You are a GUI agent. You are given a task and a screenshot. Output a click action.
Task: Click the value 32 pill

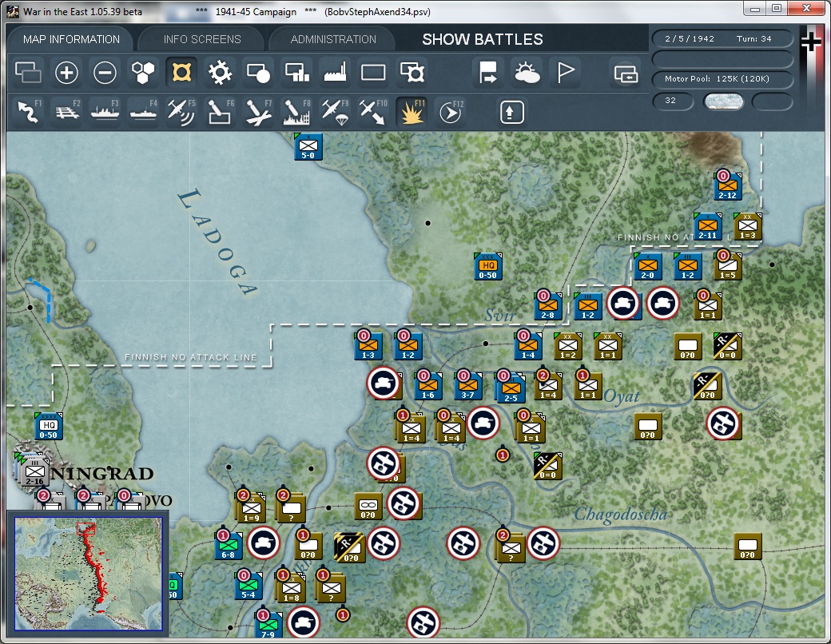pos(673,101)
